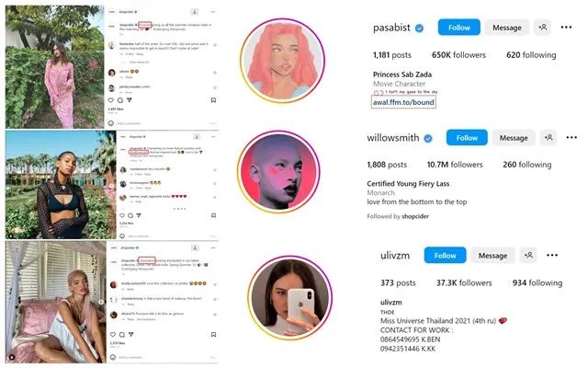Open the shopcider link under Followed by
The image size is (588, 368).
click(x=415, y=216)
